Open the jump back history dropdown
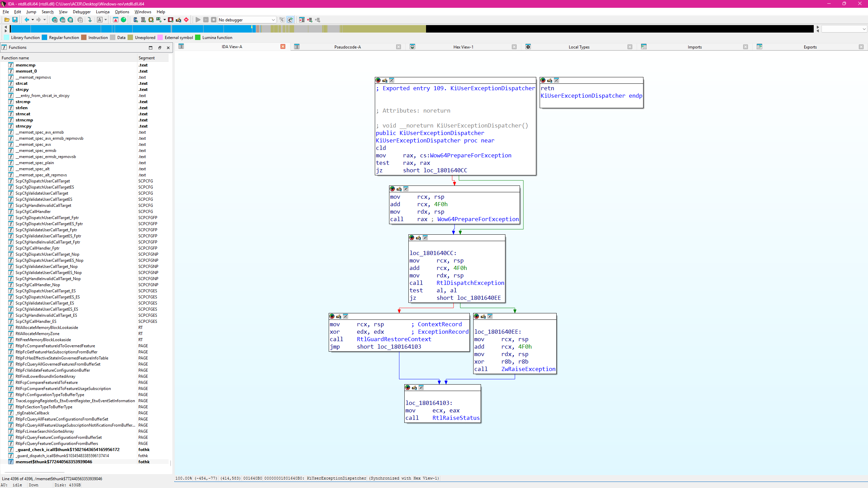868x488 pixels. point(33,20)
